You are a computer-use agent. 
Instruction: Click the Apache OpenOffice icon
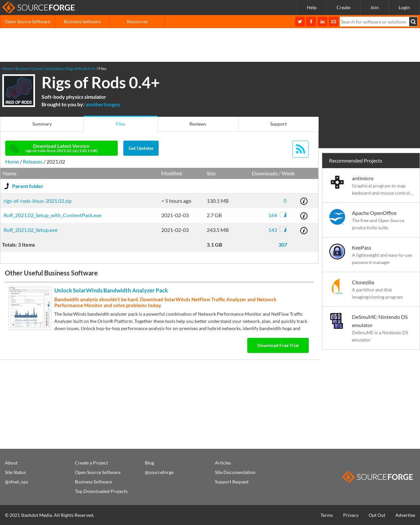(x=337, y=217)
